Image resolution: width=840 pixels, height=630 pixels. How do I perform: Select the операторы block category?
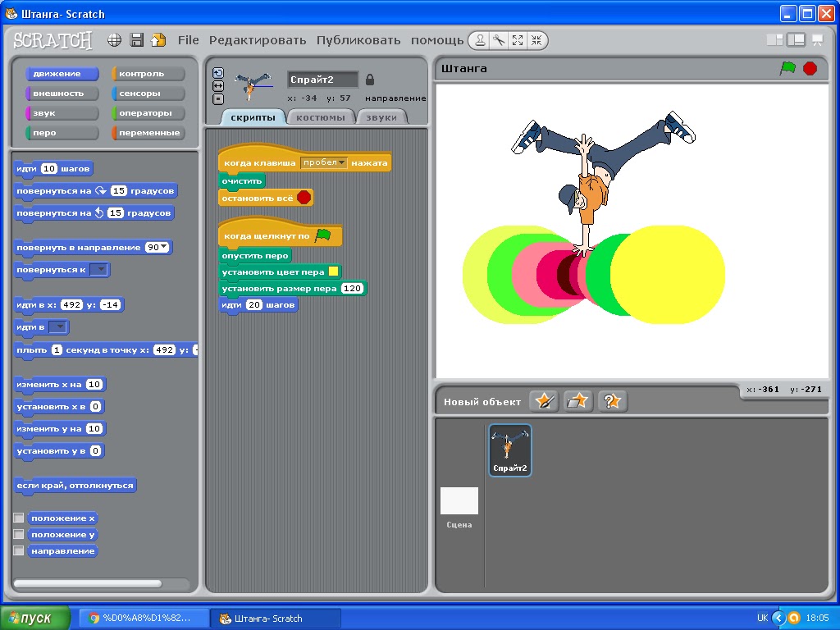148,113
